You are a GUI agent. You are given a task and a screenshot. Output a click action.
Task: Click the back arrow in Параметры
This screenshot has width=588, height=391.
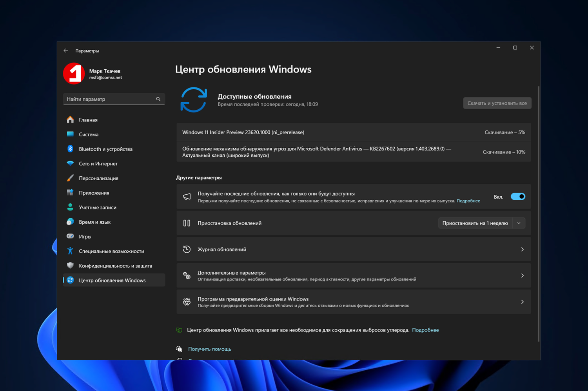coord(66,50)
